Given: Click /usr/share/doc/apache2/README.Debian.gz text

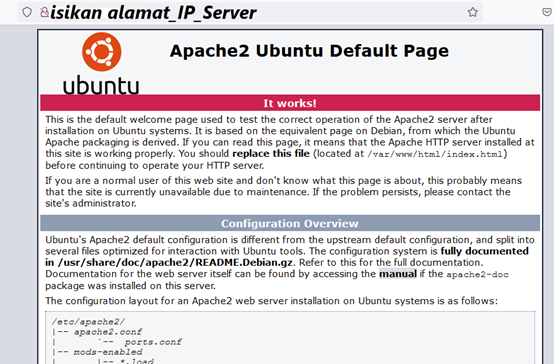Looking at the screenshot, I should (175, 263).
